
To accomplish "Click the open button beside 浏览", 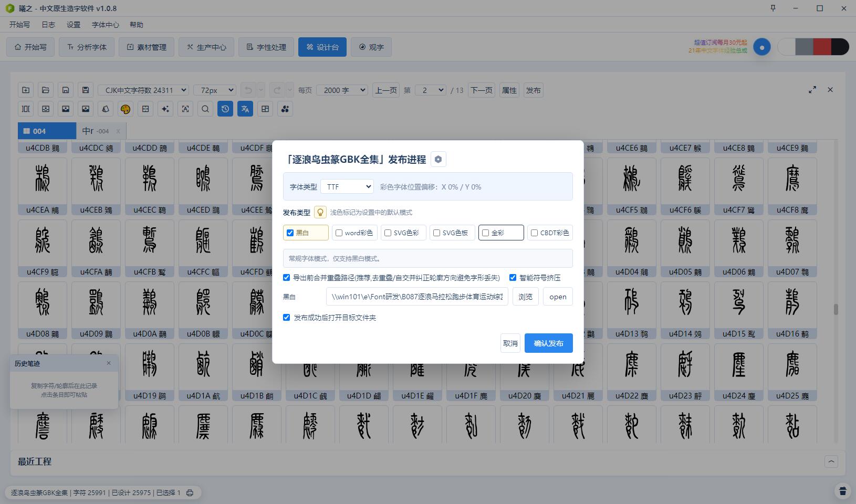I will click(x=558, y=297).
